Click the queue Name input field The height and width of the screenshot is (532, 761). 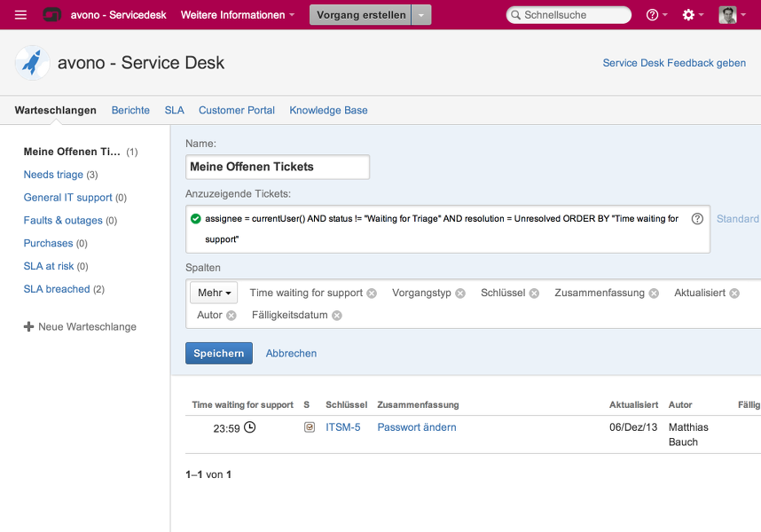(278, 167)
